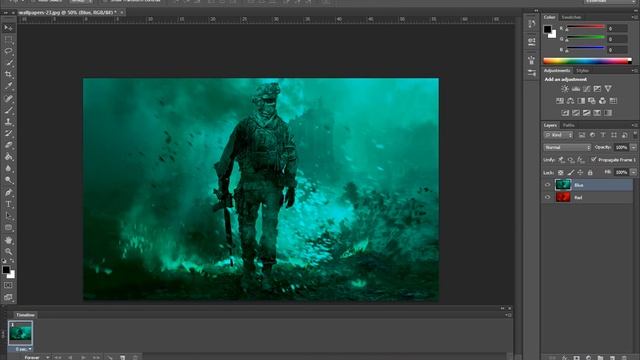Add a Brightness/Contrast adjustment

[565, 89]
